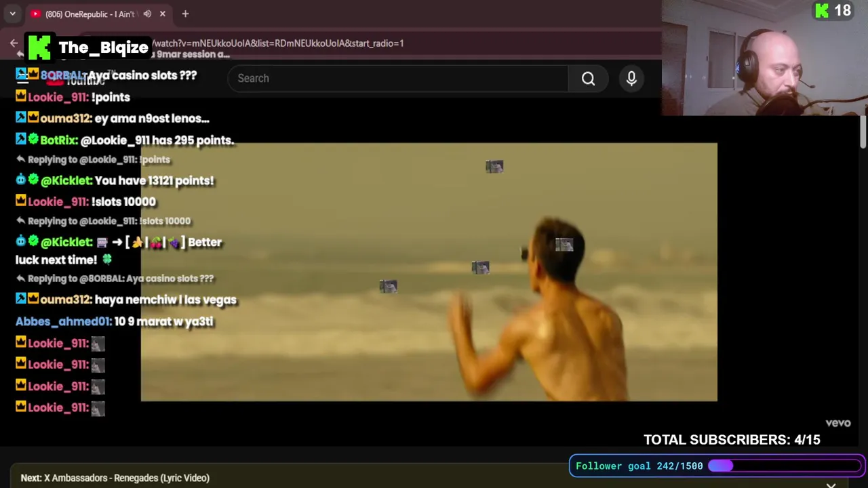Viewport: 868px width, 488px height.
Task: Click the crown badge beside 'Lookie_911: !points'
Action: [x=21, y=96]
